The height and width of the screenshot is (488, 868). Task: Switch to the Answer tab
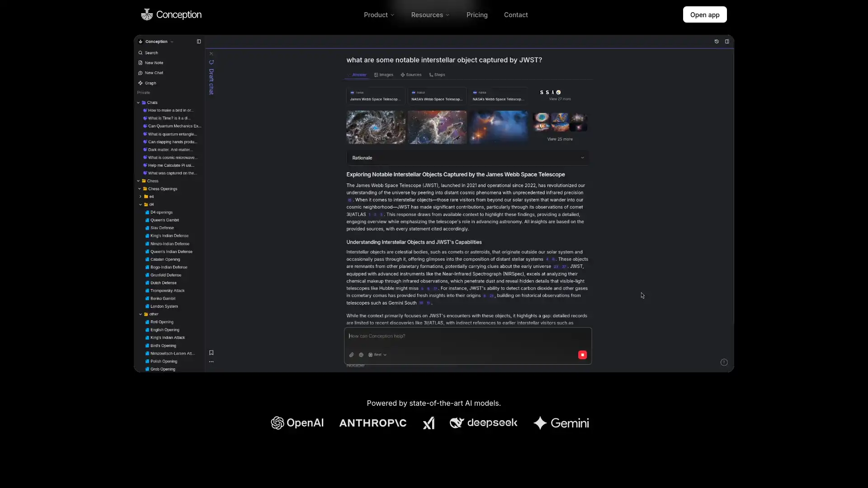click(357, 75)
